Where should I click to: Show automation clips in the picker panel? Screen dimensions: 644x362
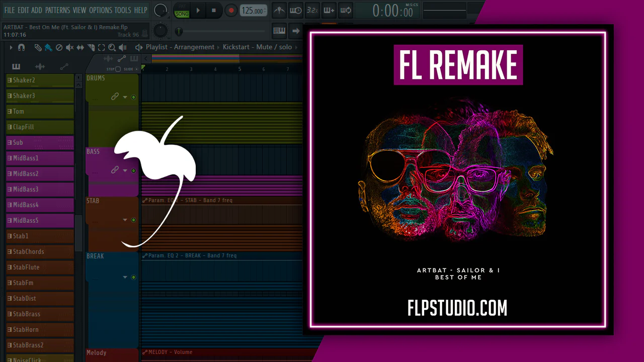point(64,67)
